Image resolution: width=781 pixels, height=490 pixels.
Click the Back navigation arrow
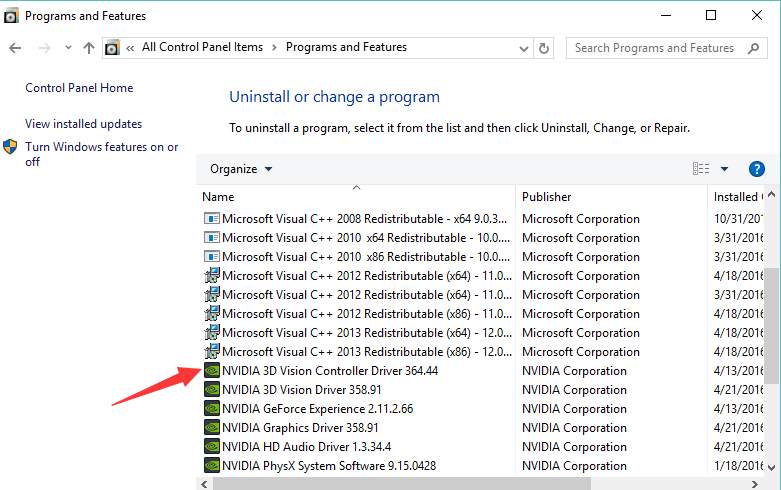[x=15, y=48]
